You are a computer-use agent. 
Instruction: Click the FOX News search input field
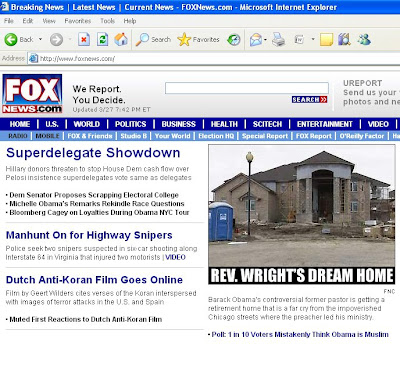[247, 88]
